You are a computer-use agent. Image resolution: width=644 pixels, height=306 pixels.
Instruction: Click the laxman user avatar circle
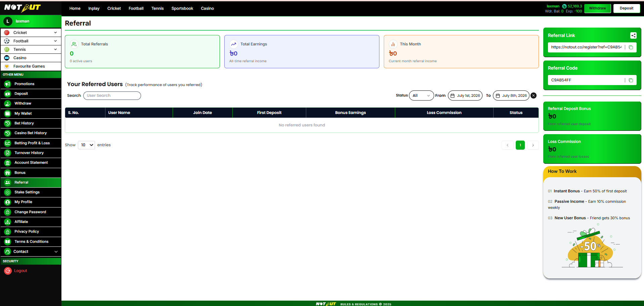(x=8, y=21)
